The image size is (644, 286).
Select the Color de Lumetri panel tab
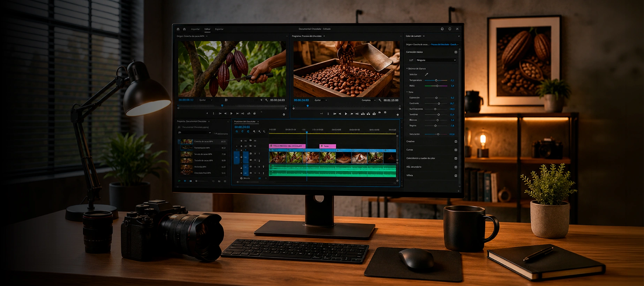[x=413, y=36]
